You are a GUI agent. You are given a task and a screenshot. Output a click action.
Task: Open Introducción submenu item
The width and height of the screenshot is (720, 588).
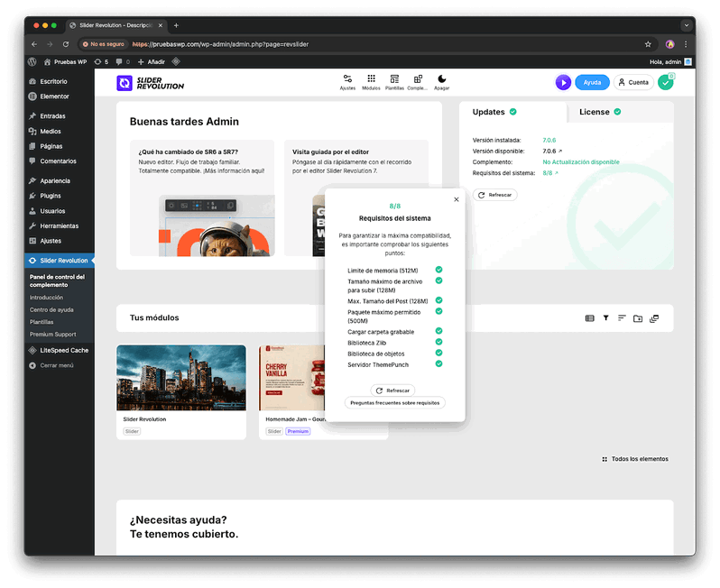pos(46,298)
